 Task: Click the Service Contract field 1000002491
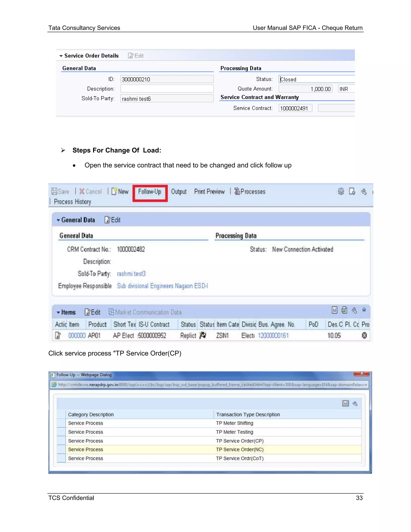tap(295, 108)
